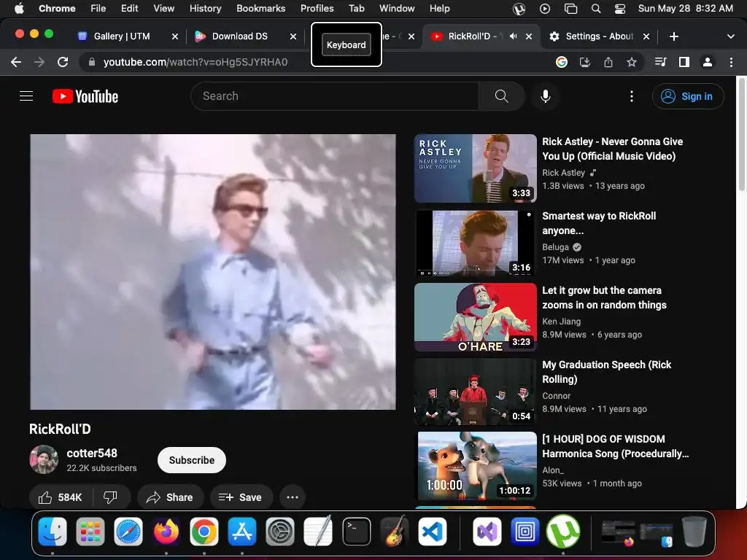The height and width of the screenshot is (560, 747).
Task: Dislike the RickRoll'D video
Action: coord(111,497)
